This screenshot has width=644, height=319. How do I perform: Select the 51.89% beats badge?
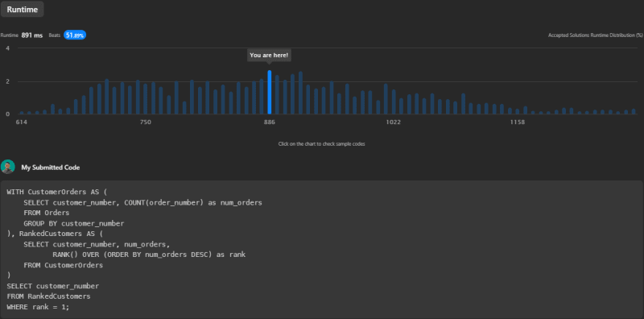pyautogui.click(x=75, y=35)
